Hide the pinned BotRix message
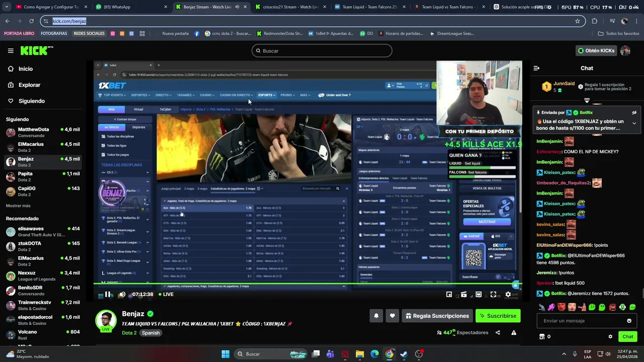The image size is (644, 362). pyautogui.click(x=634, y=113)
